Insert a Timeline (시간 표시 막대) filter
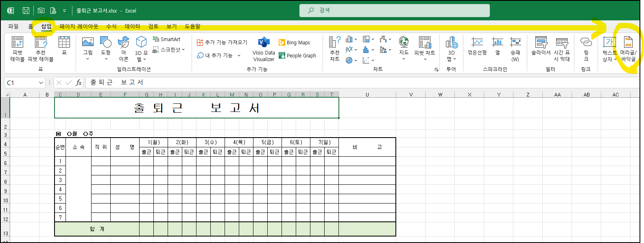 [562, 49]
